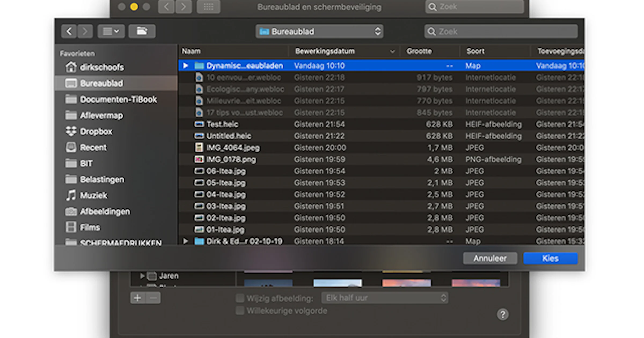Image resolution: width=644 pixels, height=338 pixels.
Task: Select 06-Itea.jpg file
Action: pos(381,171)
